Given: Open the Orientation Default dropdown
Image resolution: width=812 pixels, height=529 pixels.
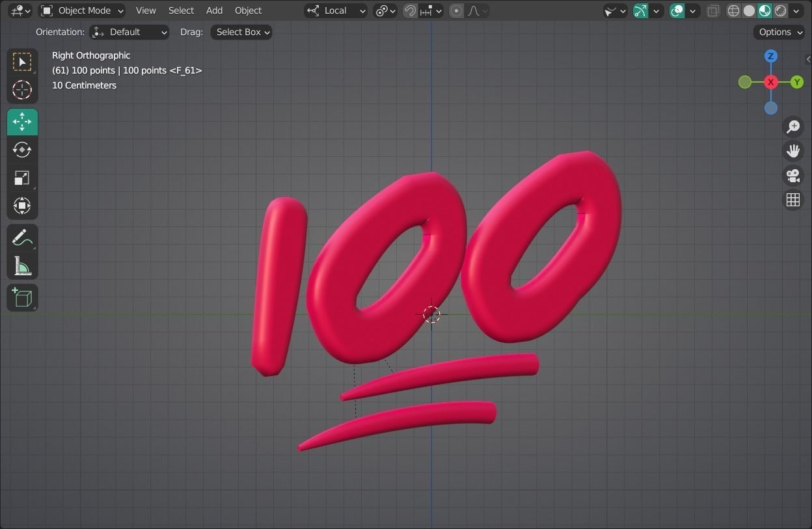Looking at the screenshot, I should tap(129, 32).
